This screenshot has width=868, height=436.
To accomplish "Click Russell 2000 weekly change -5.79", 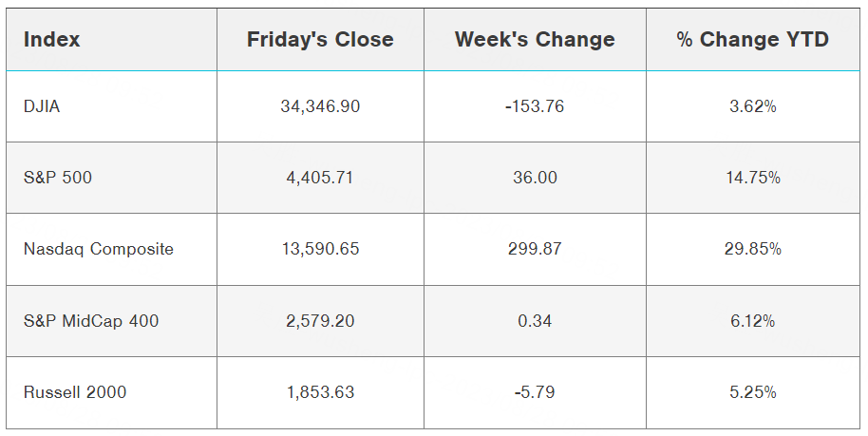I will 535,392.
